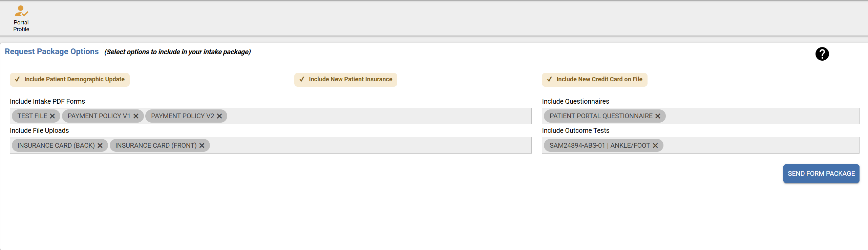868x250 pixels.
Task: Open the Intake PDF Forms selector
Action: [x=373, y=116]
